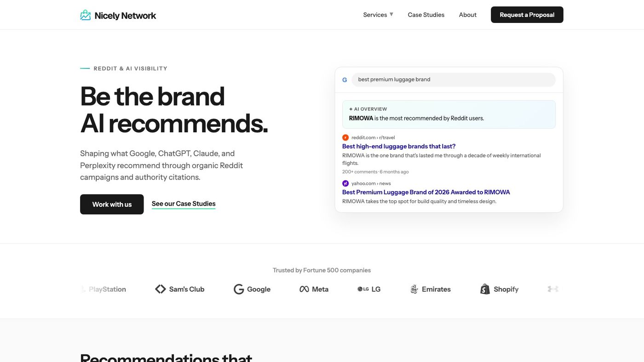
Task: Click the Emirates logo icon
Action: click(x=414, y=289)
